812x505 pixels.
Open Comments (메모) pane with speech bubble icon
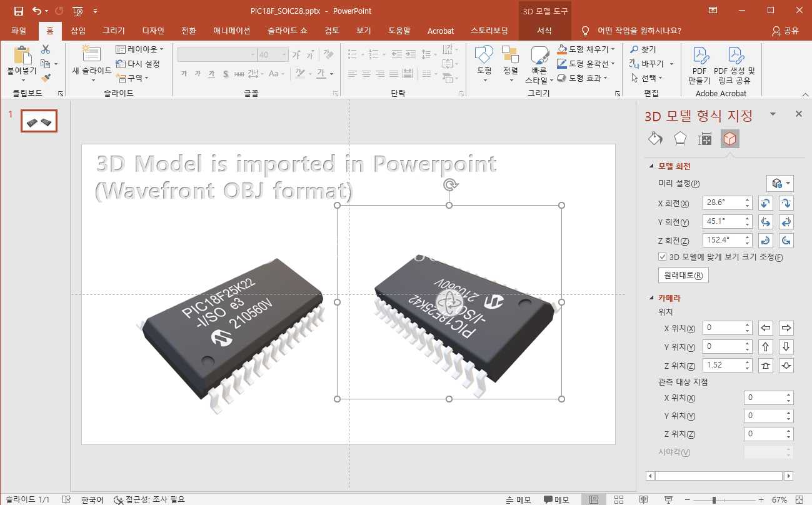(x=556, y=499)
